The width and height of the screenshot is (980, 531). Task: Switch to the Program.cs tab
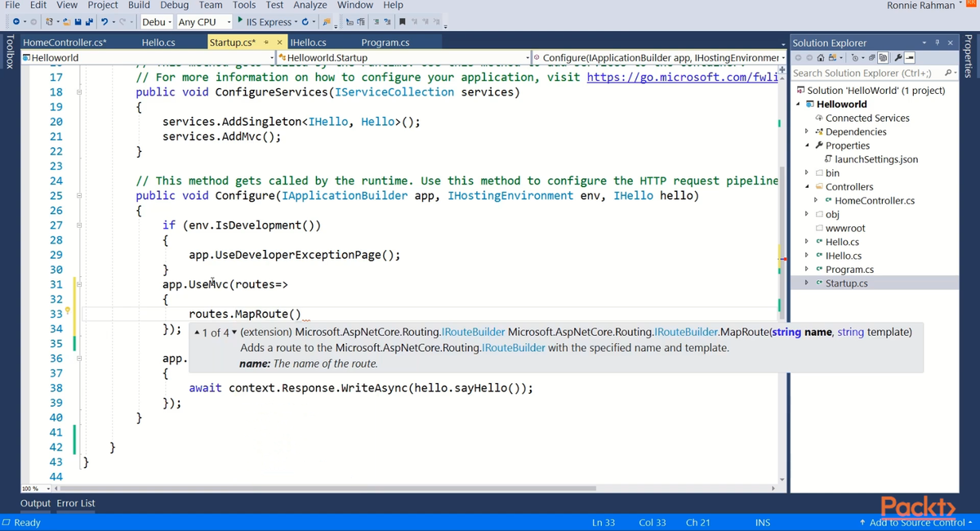pyautogui.click(x=385, y=42)
